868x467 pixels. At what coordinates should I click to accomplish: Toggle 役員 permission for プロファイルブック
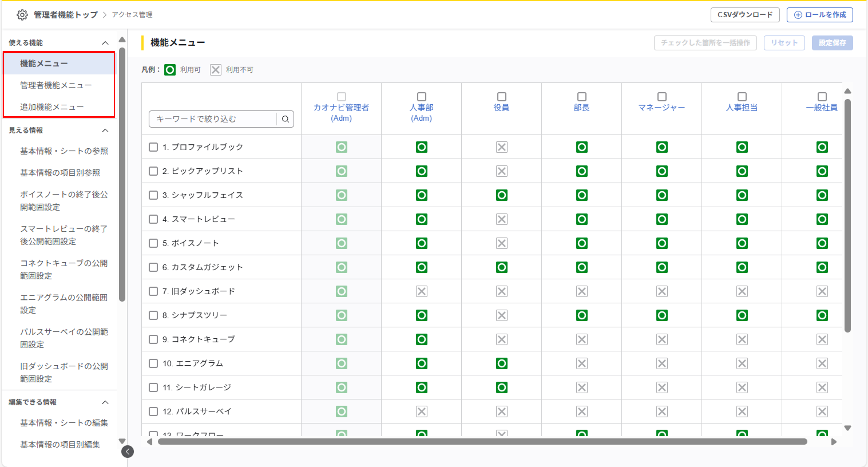tap(501, 147)
